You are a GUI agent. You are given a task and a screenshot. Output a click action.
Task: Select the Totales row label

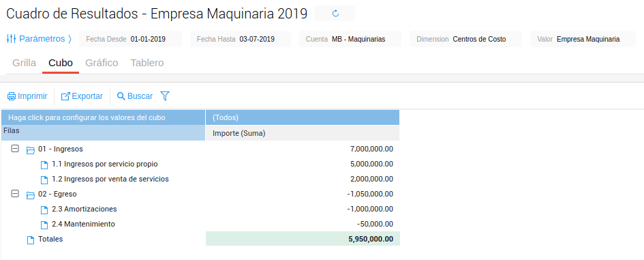pyautogui.click(x=50, y=239)
